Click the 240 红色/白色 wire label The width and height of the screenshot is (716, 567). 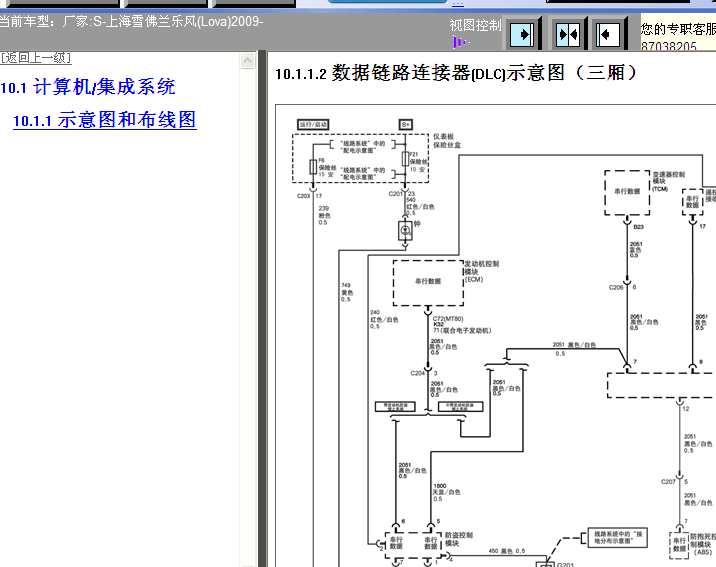click(x=384, y=320)
